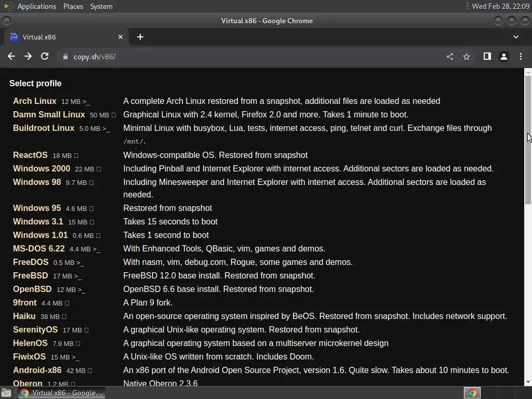Image resolution: width=532 pixels, height=399 pixels.
Task: Bookmark this page with star
Action: 467,57
